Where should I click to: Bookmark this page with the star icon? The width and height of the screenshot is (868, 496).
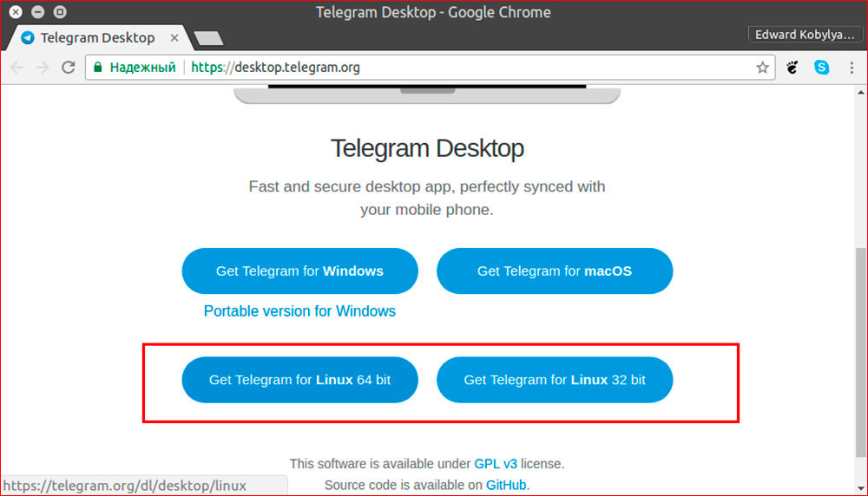pyautogui.click(x=762, y=68)
